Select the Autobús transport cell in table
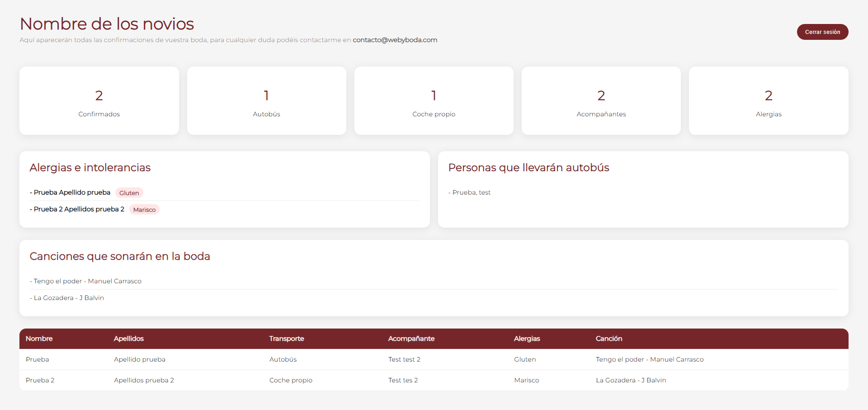 pyautogui.click(x=283, y=359)
